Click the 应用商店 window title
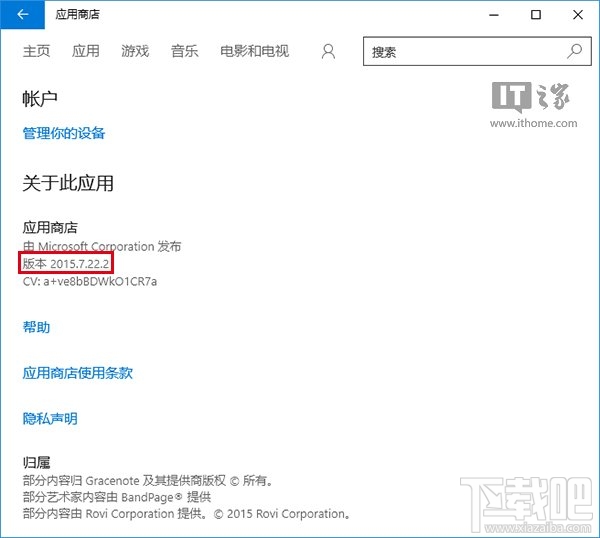The height and width of the screenshot is (538, 600). [77, 15]
